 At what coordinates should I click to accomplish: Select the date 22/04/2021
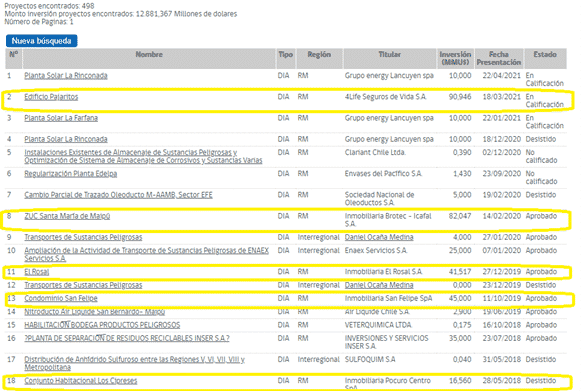click(501, 76)
